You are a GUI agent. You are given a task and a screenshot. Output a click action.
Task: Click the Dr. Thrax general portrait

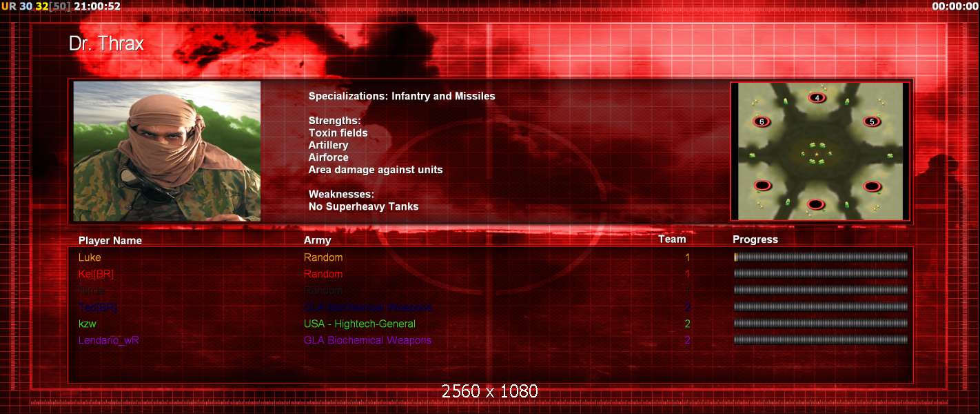tap(167, 151)
